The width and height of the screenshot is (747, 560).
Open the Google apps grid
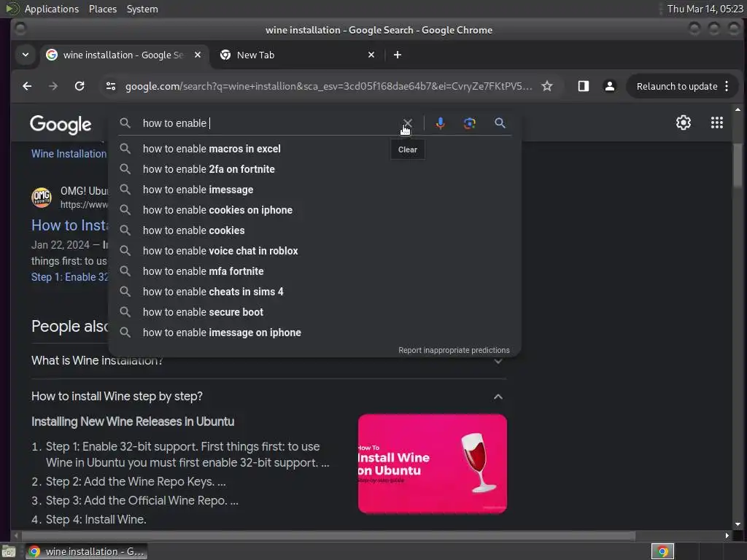716,122
